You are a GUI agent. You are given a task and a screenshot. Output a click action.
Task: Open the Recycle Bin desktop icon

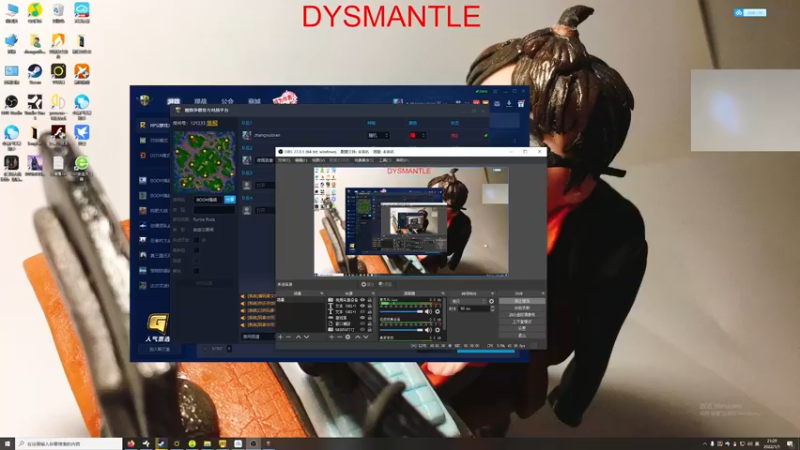click(x=58, y=10)
